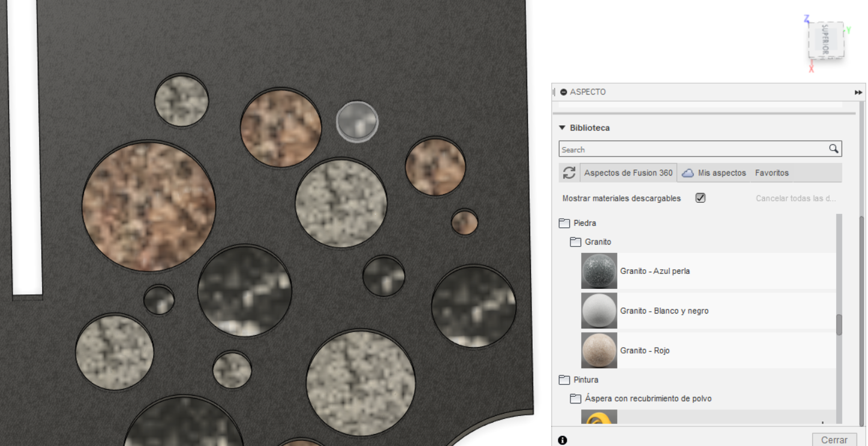Click the Áspera con recubrimiento folder icon
Screen dimensions: 868x446
[575, 398]
